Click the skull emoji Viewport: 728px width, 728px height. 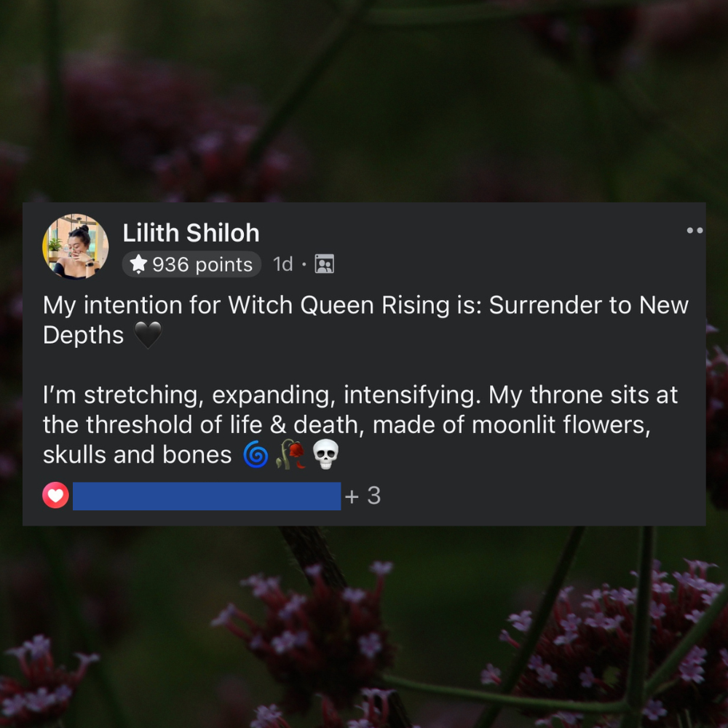(325, 454)
